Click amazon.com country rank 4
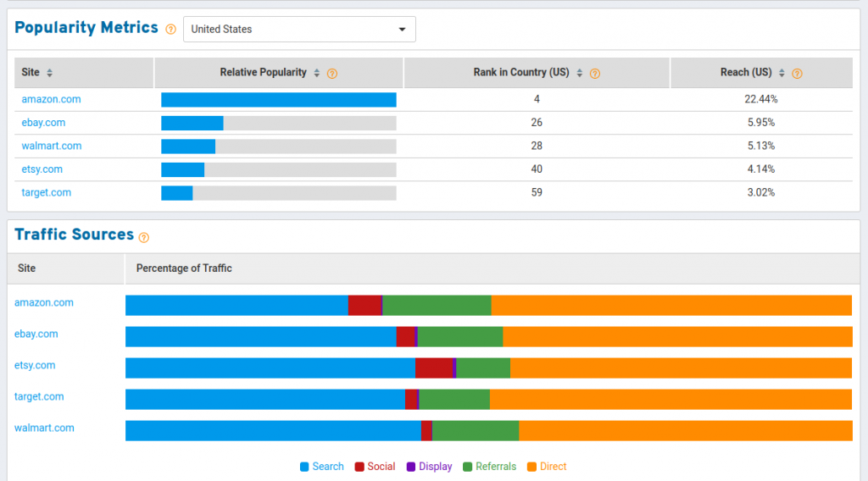Screen dimensions: 868x481 537,100
